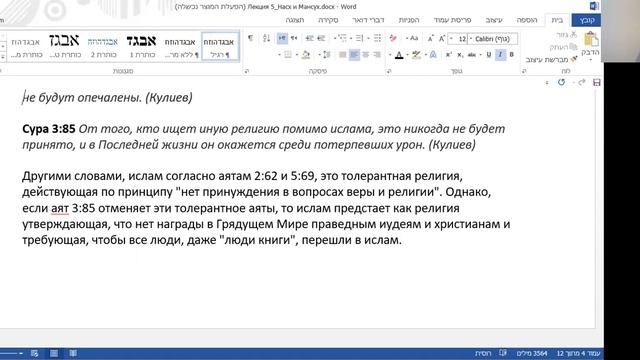Click the Redo (repeat) icon
This screenshot has height=360, width=640.
pos(561,82)
